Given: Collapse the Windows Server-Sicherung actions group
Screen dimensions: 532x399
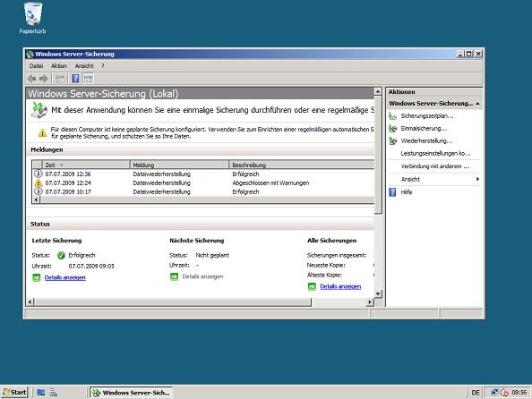Looking at the screenshot, I should (x=477, y=104).
